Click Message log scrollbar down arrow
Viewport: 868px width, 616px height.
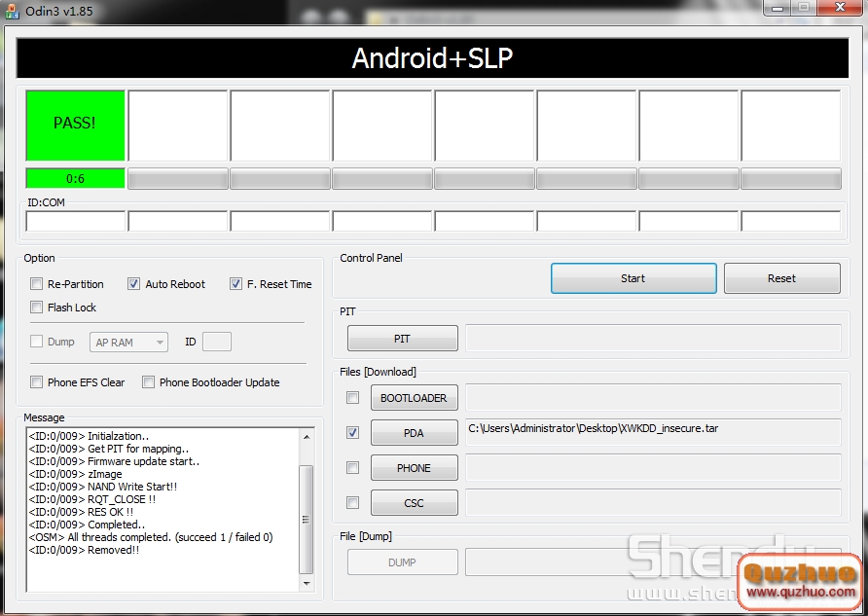307,583
